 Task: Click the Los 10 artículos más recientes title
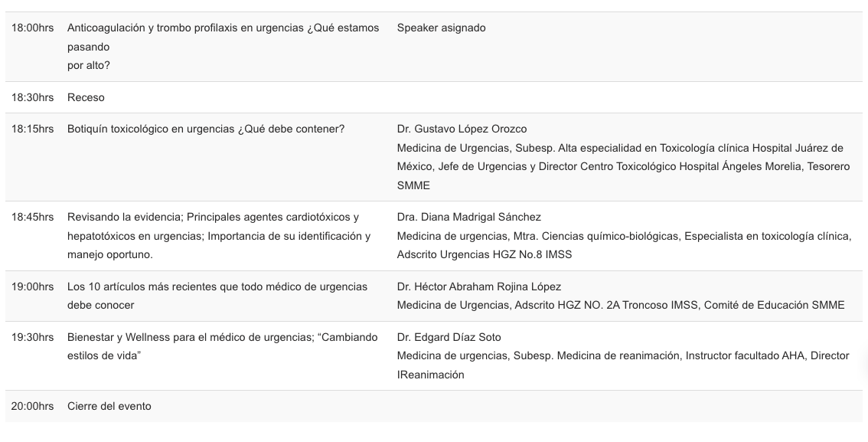(x=217, y=296)
